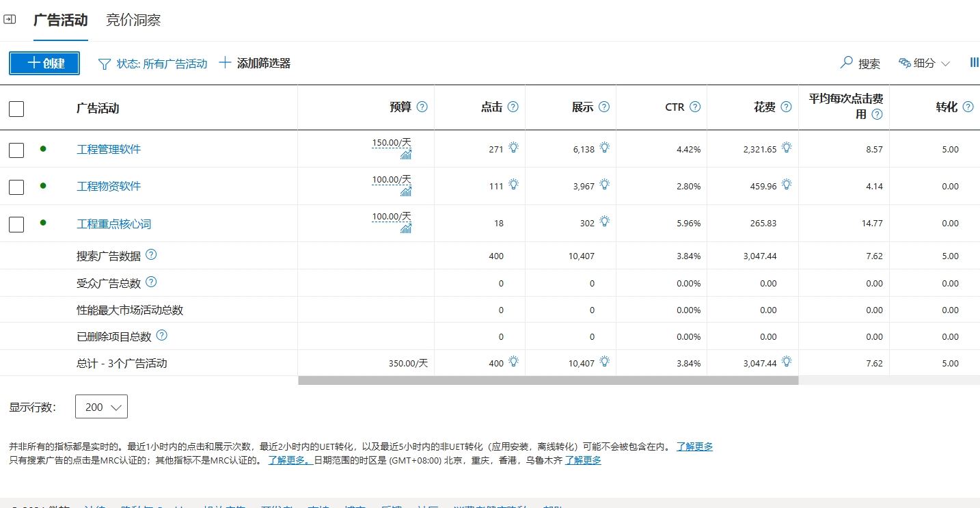Open the search panel via the magnifier icon
Screen dimensions: 980x508
coord(847,63)
